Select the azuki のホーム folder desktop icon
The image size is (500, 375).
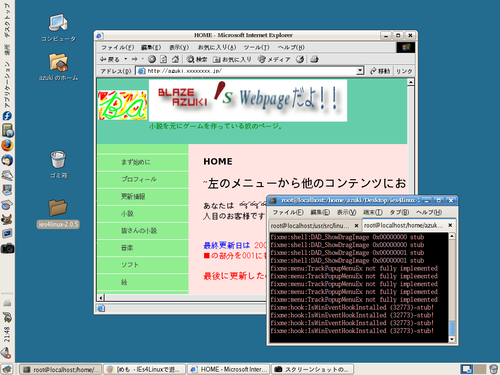[58, 67]
